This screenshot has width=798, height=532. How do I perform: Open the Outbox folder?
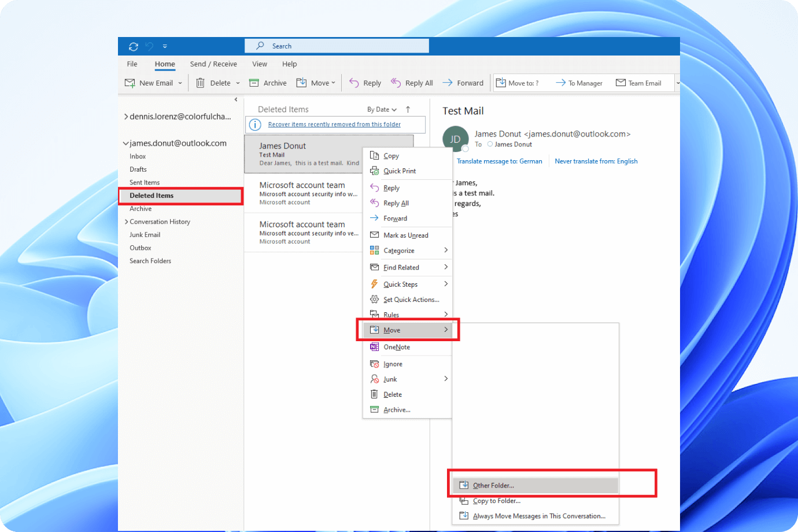coord(141,248)
